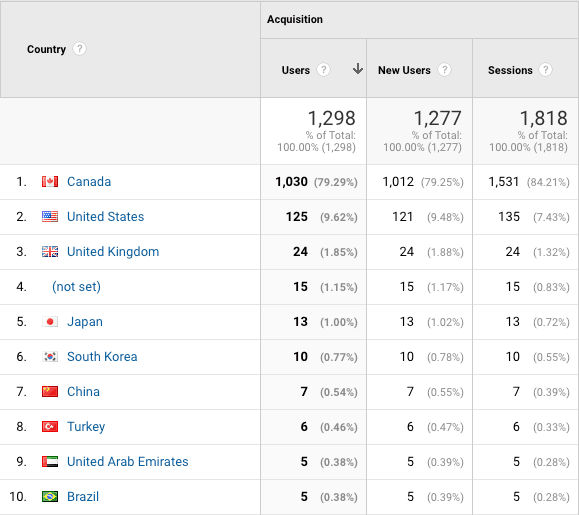Click the China flag icon
This screenshot has width=579, height=515.
50,392
